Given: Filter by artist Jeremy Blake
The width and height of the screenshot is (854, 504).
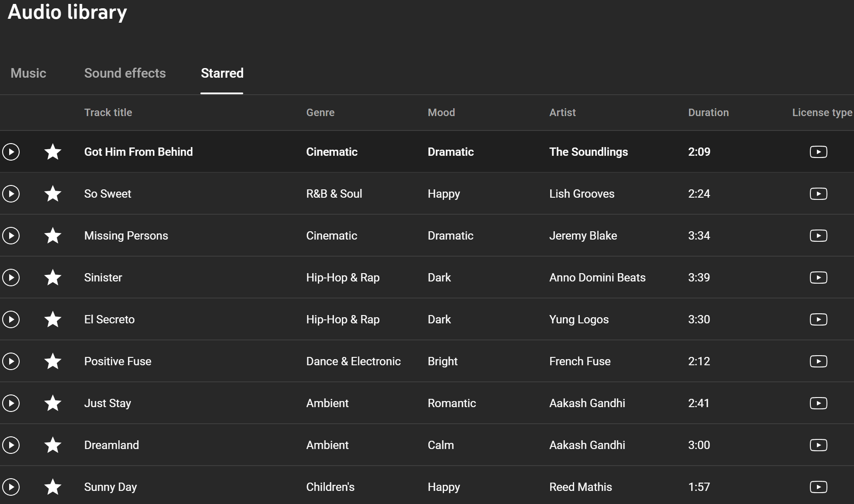Looking at the screenshot, I should (583, 236).
